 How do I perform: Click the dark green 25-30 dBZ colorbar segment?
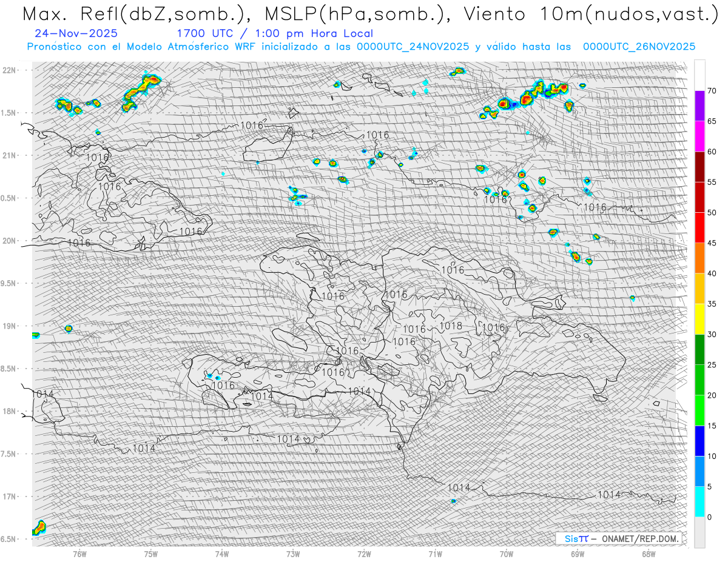tap(699, 350)
